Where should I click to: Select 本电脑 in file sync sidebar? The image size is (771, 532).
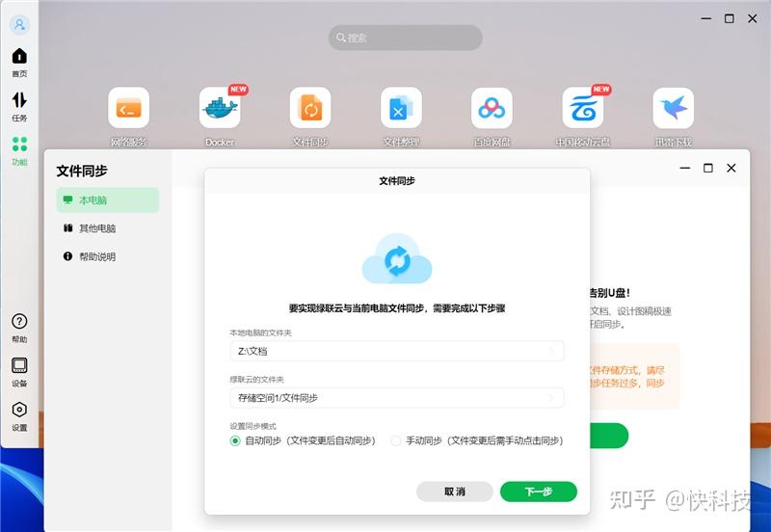108,200
